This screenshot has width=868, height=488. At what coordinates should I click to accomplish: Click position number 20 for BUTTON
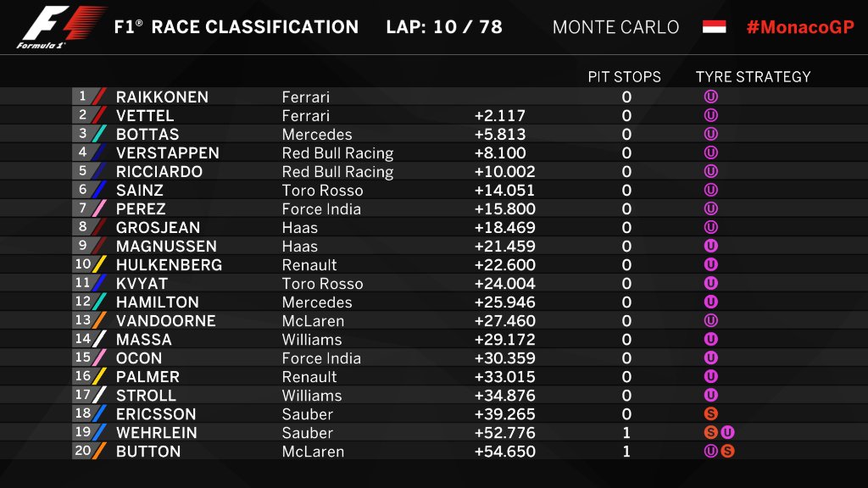pyautogui.click(x=82, y=451)
